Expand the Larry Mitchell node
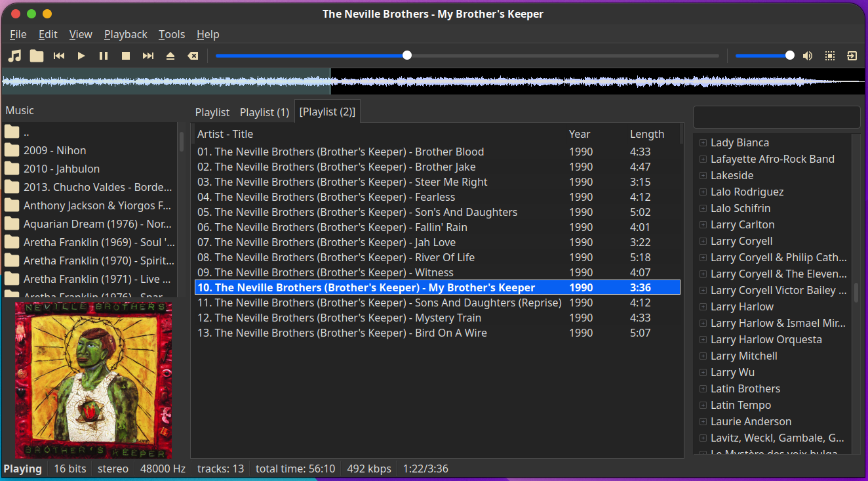The height and width of the screenshot is (481, 868). point(703,356)
